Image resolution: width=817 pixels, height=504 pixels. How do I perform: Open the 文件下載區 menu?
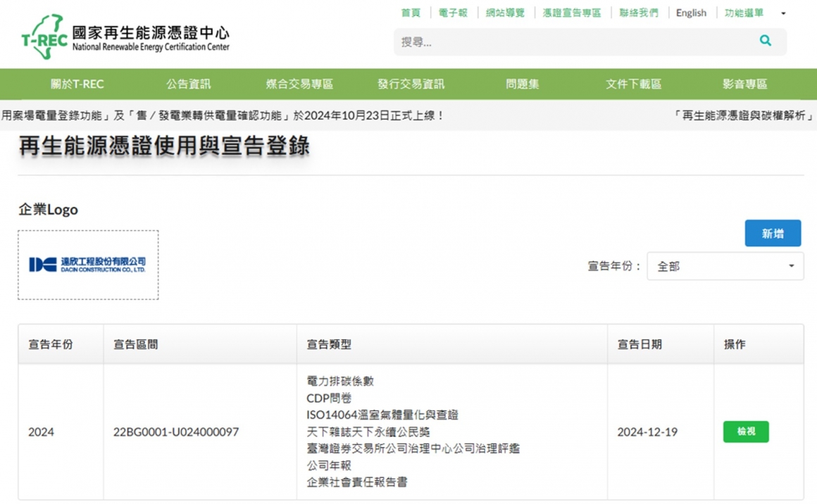click(633, 84)
